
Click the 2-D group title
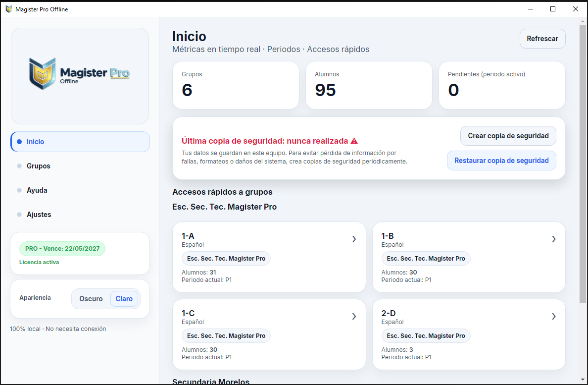(x=389, y=313)
